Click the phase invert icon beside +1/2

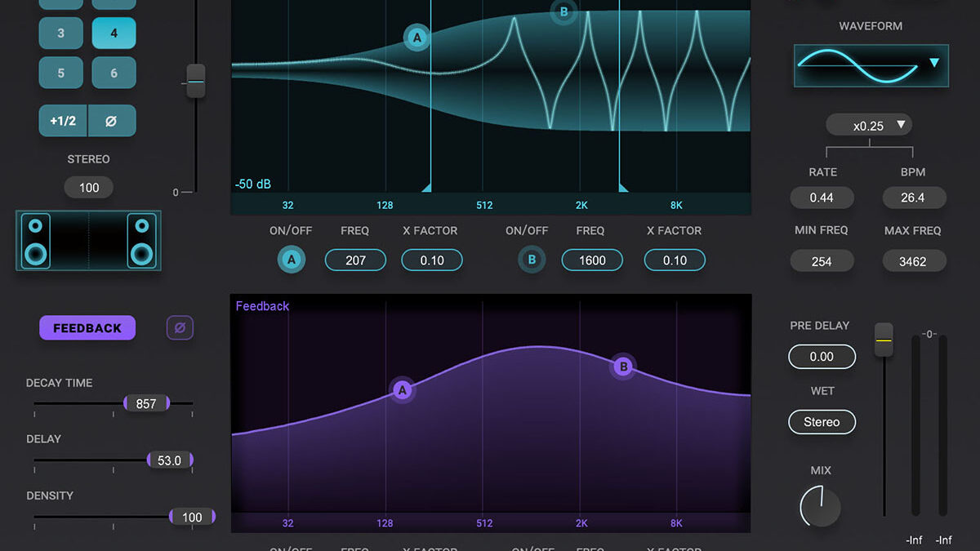tap(112, 121)
